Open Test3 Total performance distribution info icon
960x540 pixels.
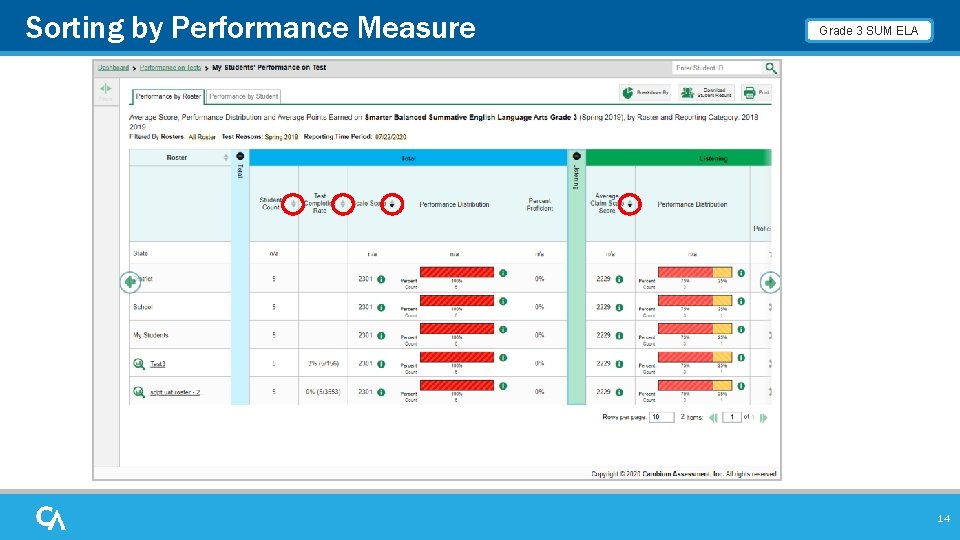pyautogui.click(x=503, y=358)
